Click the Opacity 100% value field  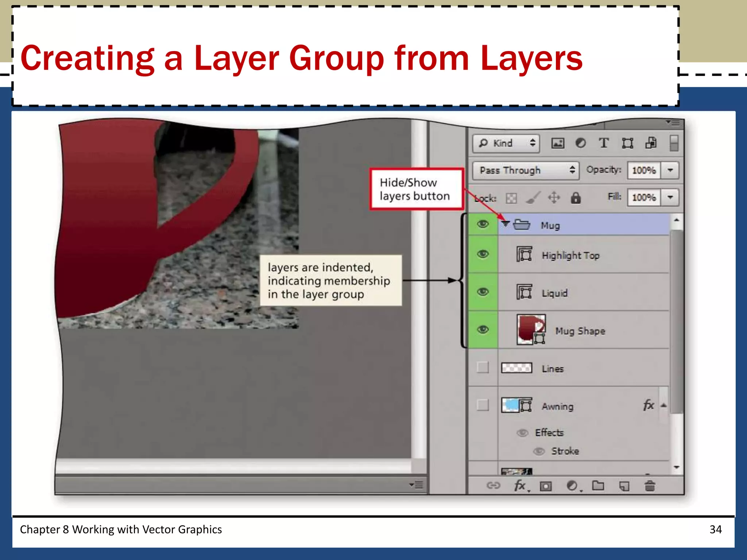(x=644, y=170)
